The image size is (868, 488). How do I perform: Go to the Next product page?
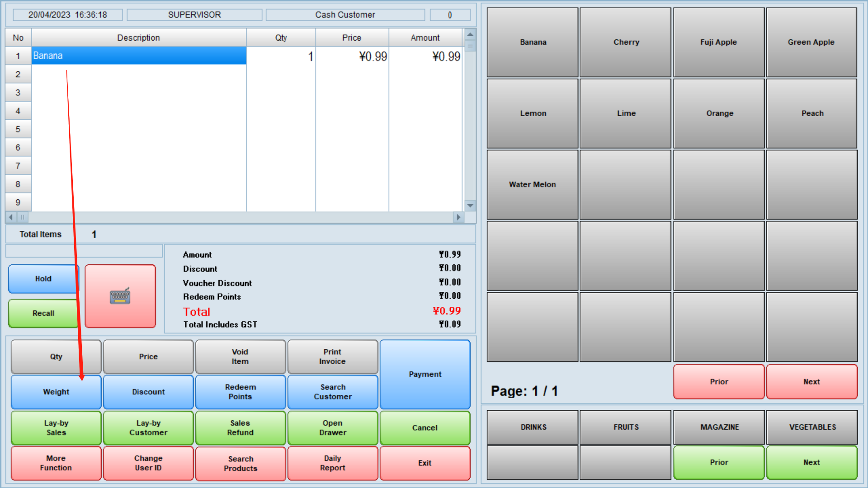811,382
